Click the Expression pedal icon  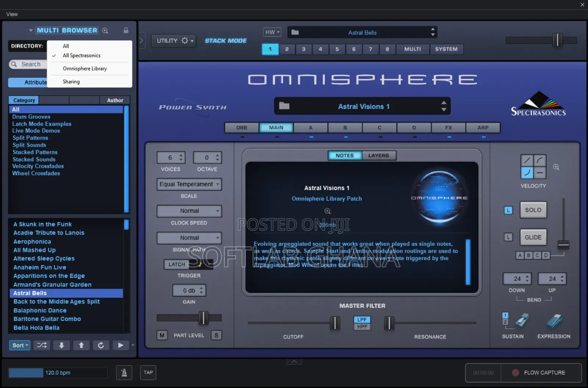(x=554, y=320)
